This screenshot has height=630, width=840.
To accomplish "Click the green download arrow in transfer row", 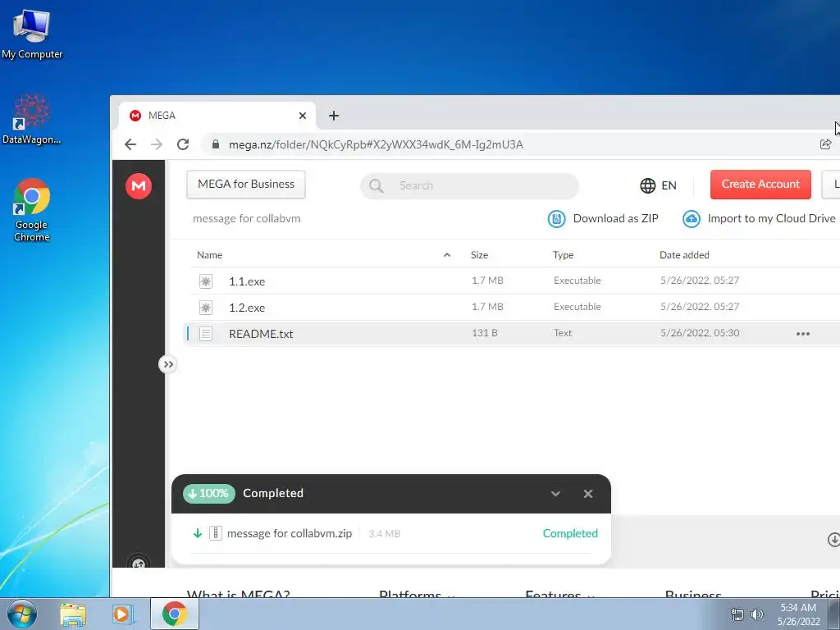I will click(x=198, y=533).
